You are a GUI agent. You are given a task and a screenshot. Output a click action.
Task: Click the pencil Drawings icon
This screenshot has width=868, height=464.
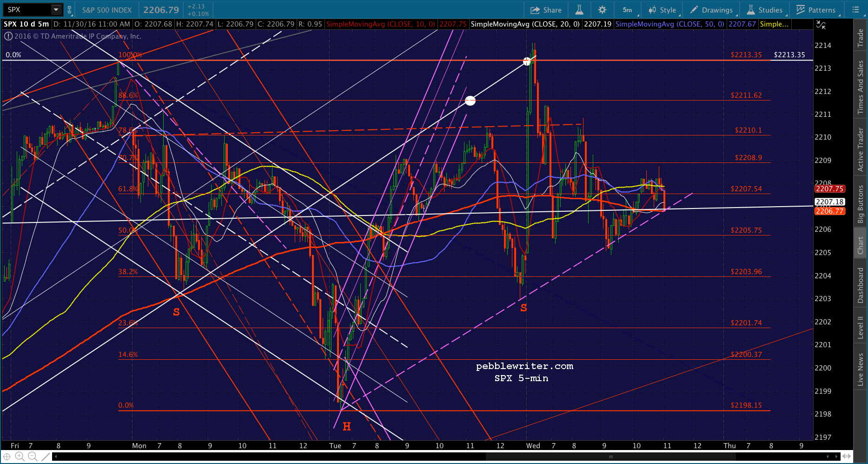(x=694, y=10)
